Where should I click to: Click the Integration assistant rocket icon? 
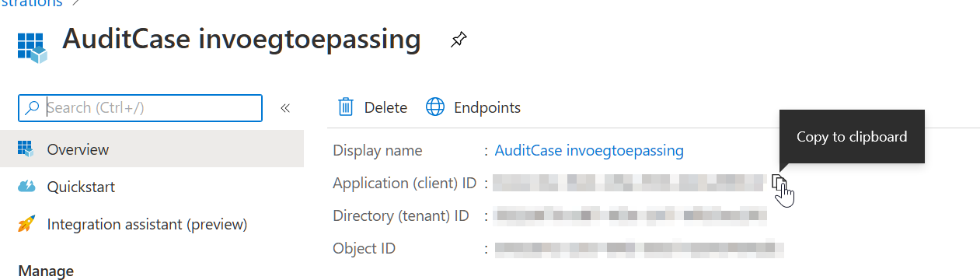click(26, 224)
